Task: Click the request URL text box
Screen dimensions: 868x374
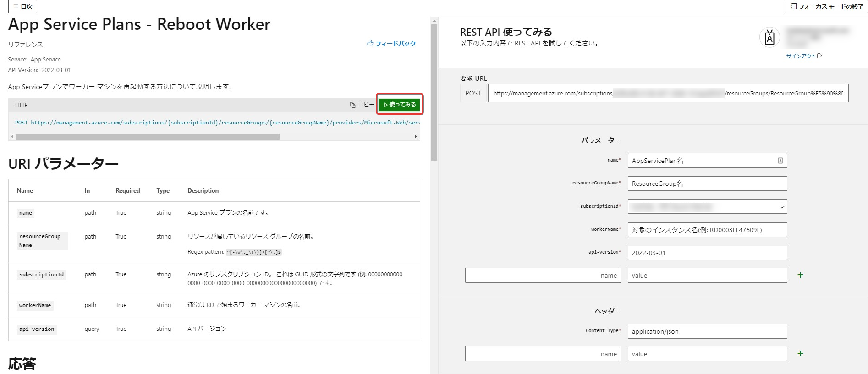Action: (x=668, y=93)
